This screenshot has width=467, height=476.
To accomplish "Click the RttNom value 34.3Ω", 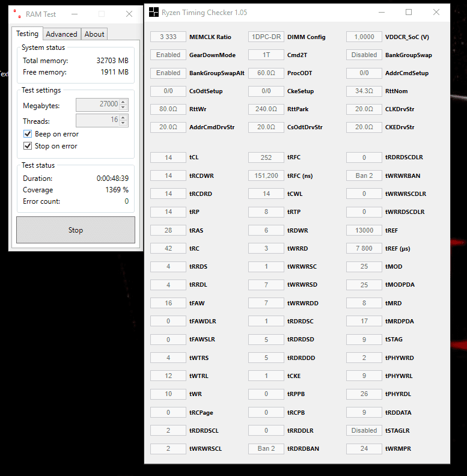I will coord(364,91).
